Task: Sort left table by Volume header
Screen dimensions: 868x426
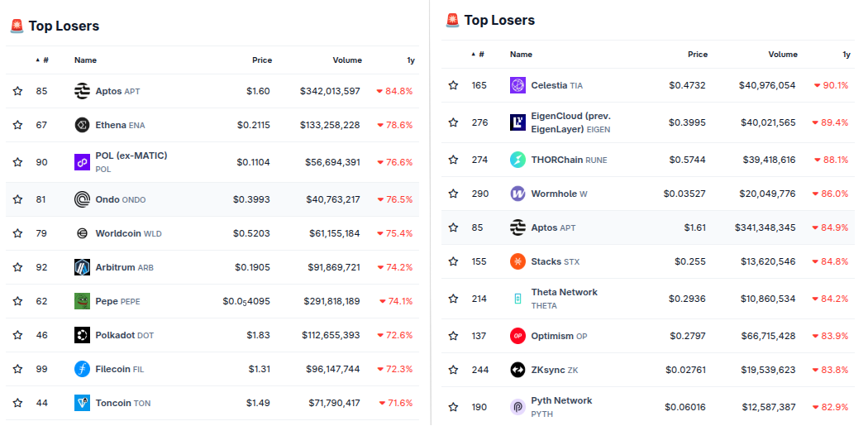Action: pyautogui.click(x=347, y=60)
